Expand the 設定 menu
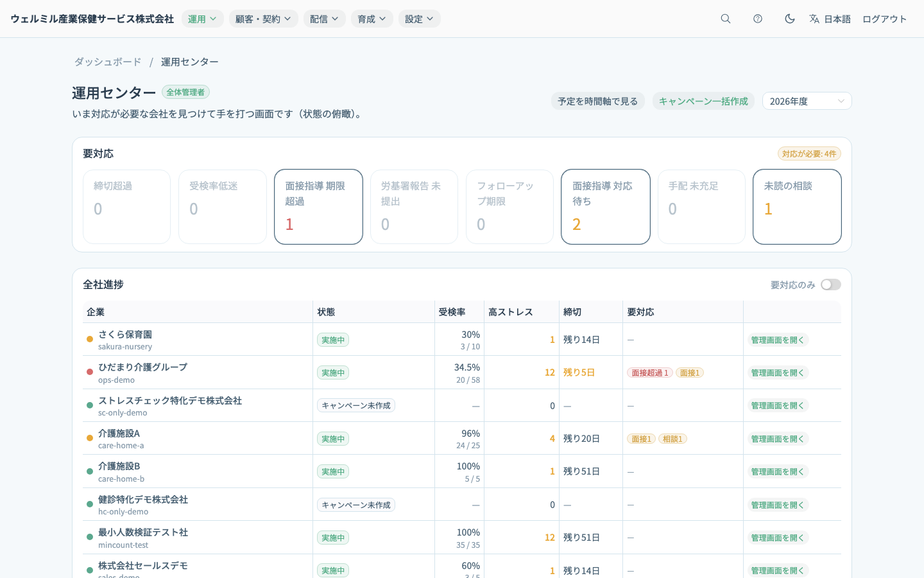The width and height of the screenshot is (924, 578). [x=420, y=19]
